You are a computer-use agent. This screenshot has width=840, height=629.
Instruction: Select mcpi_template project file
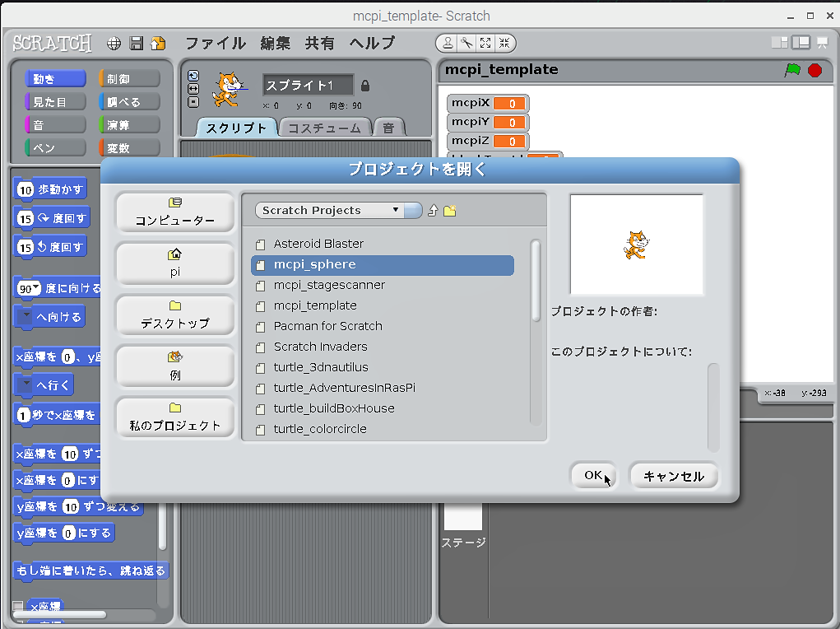pos(383,305)
